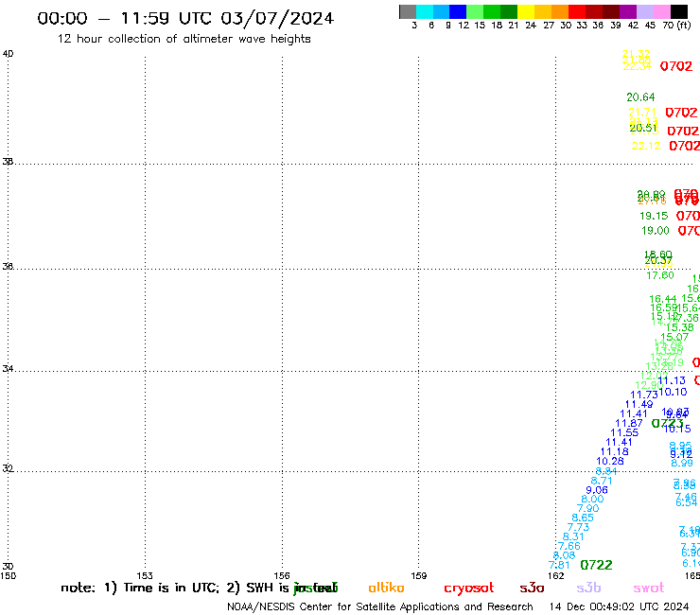Click the wave height value '11.18'
This screenshot has height=615, width=700.
point(614,451)
